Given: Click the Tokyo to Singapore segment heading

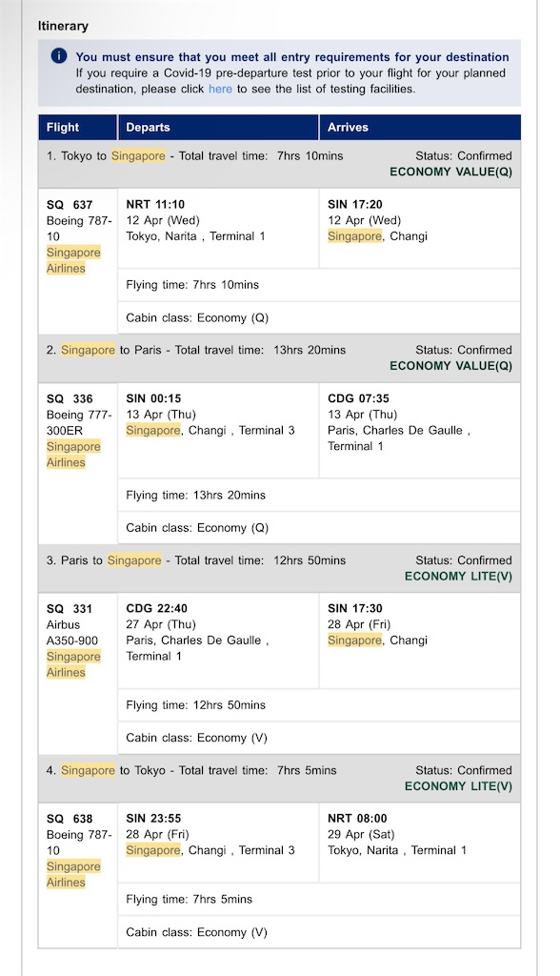Looking at the screenshot, I should pos(194,155).
